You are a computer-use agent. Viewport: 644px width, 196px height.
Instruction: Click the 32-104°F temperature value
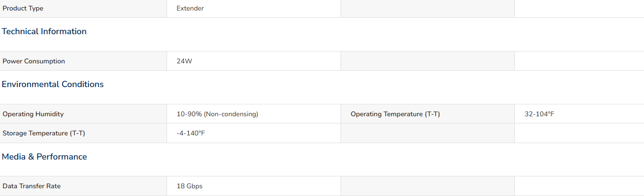point(539,114)
